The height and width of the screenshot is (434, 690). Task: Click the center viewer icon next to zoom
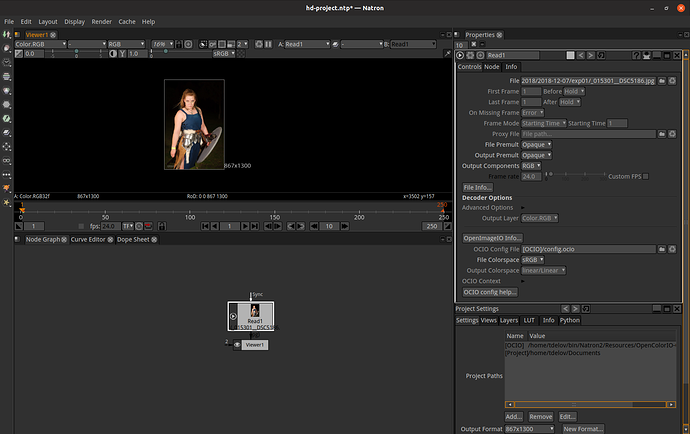coord(188,44)
